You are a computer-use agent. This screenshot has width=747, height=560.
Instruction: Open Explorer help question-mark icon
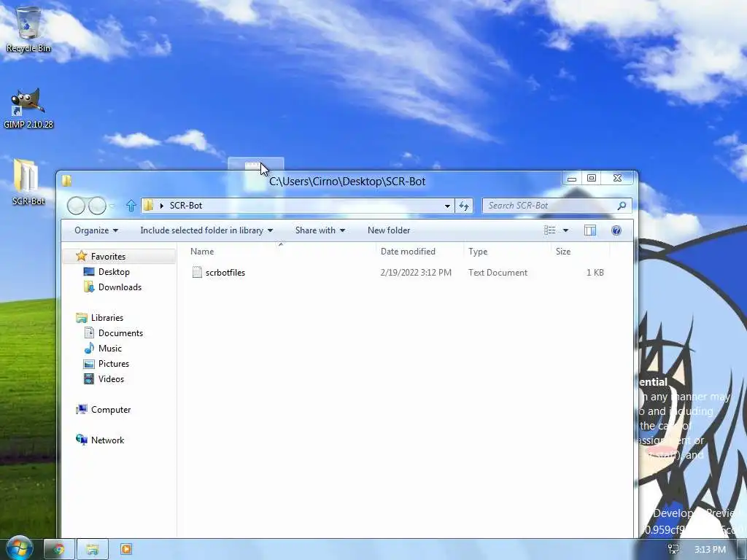tap(616, 230)
